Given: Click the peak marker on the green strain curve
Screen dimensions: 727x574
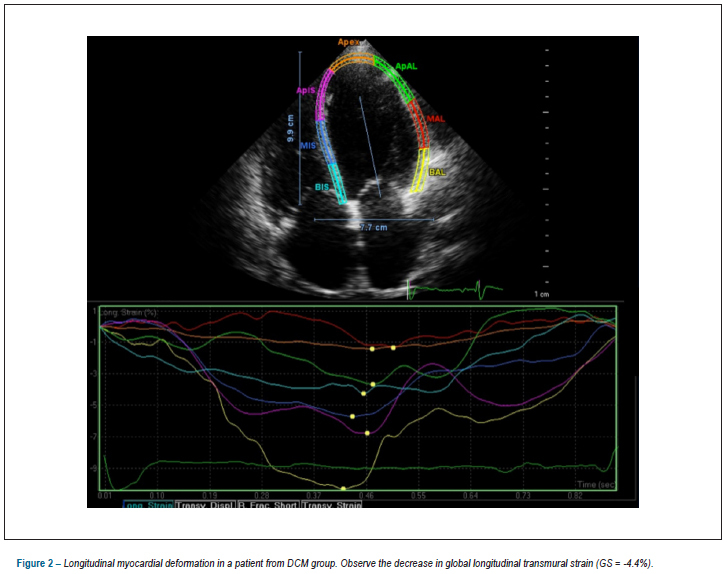Looking at the screenshot, I should [x=373, y=384].
